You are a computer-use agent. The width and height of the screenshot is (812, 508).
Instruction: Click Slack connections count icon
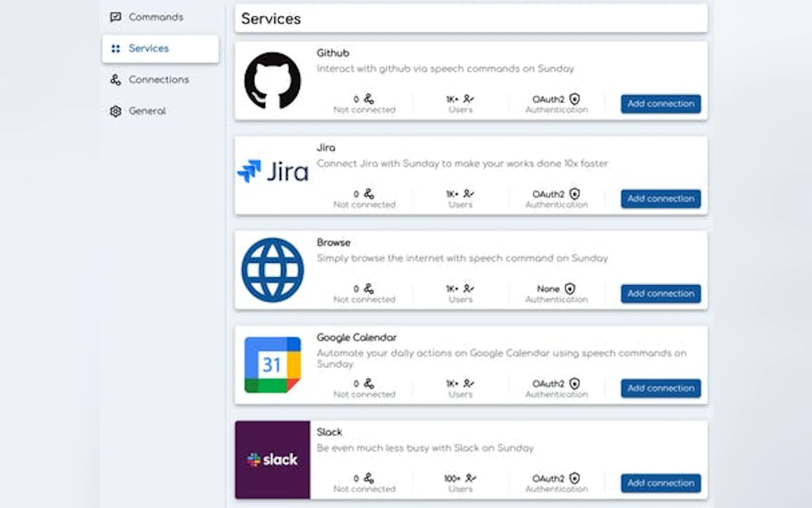coord(369,478)
